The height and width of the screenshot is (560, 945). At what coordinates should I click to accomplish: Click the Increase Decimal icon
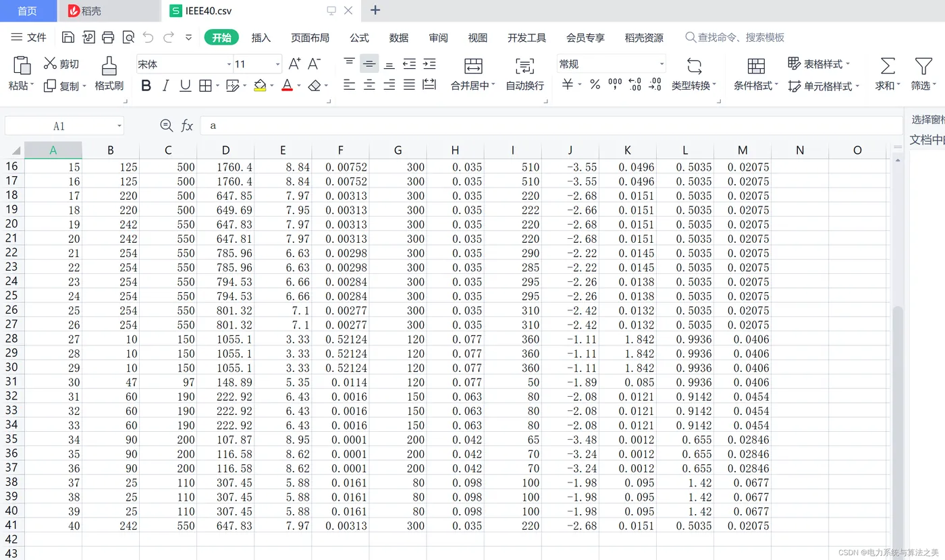[x=634, y=84]
